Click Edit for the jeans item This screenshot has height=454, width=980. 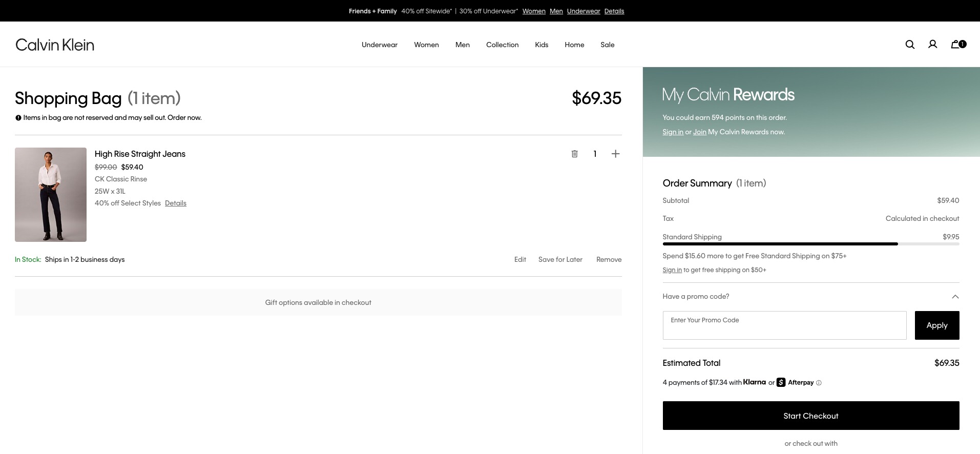(520, 259)
